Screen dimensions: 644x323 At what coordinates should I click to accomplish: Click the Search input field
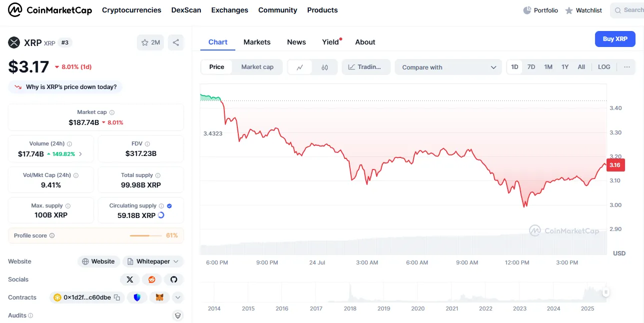(x=630, y=10)
